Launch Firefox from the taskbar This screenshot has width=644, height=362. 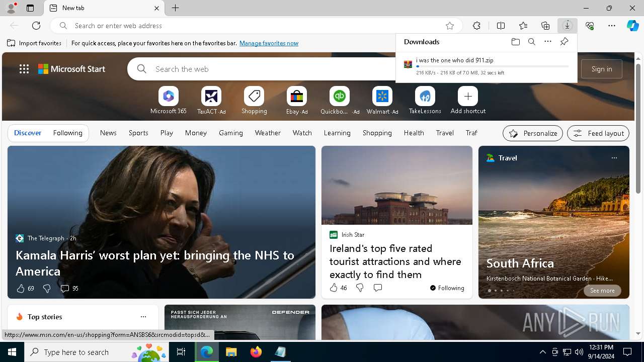coord(256,352)
